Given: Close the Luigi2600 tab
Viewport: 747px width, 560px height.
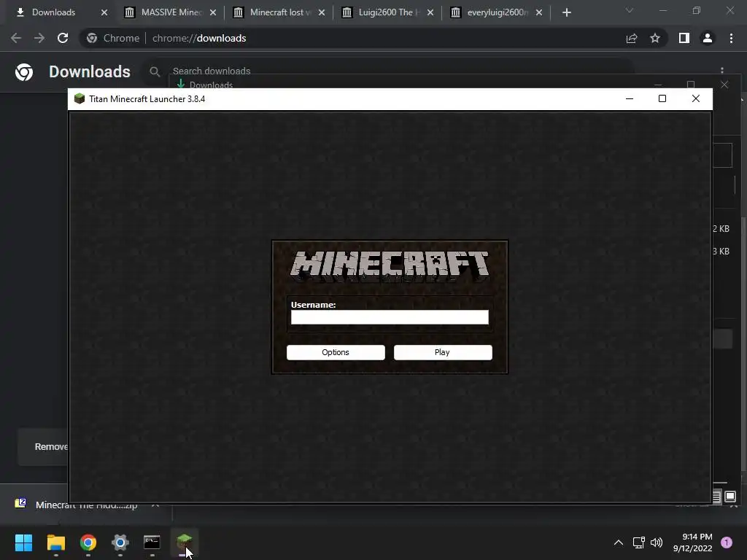Looking at the screenshot, I should [x=430, y=12].
